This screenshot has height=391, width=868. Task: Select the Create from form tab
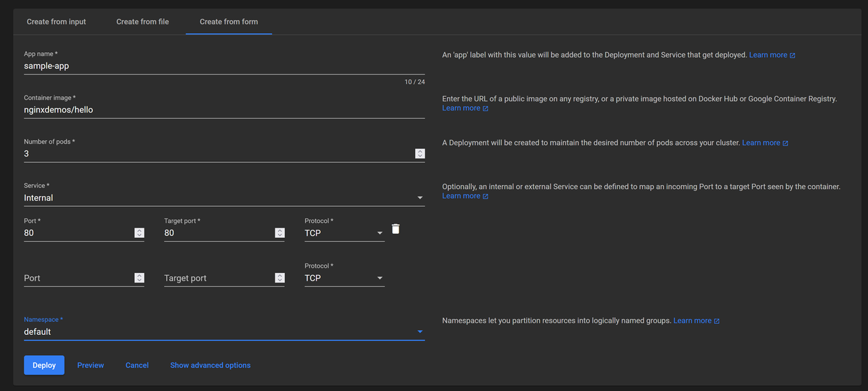tap(229, 22)
